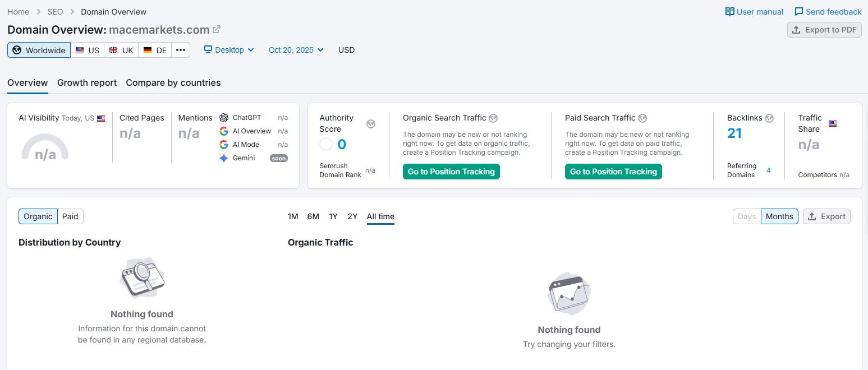
Task: Click Authority Score circle indicator
Action: 326,144
